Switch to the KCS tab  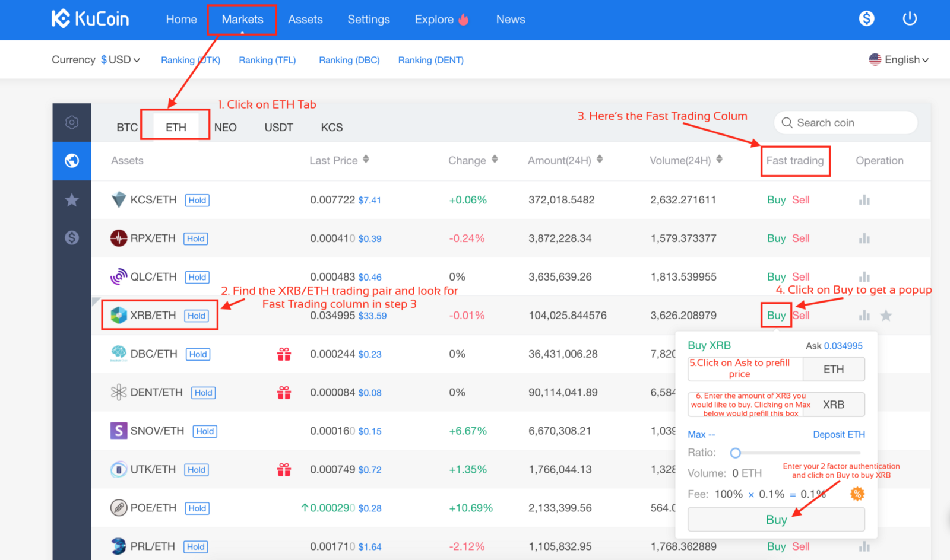click(332, 127)
